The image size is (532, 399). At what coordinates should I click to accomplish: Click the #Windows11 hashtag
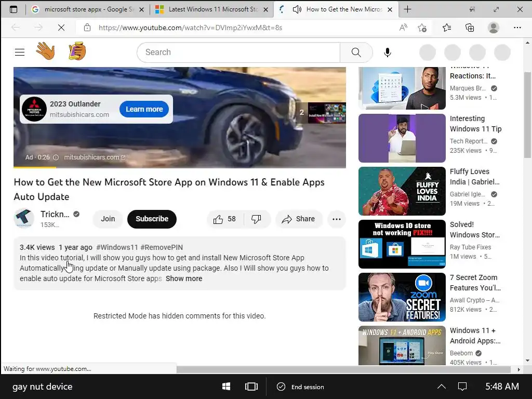click(x=117, y=247)
